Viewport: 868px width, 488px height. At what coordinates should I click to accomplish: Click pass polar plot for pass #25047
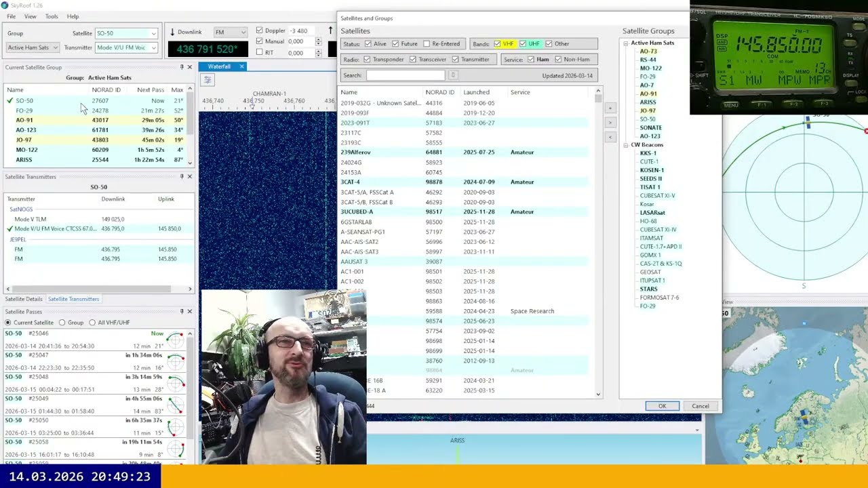pos(176,362)
